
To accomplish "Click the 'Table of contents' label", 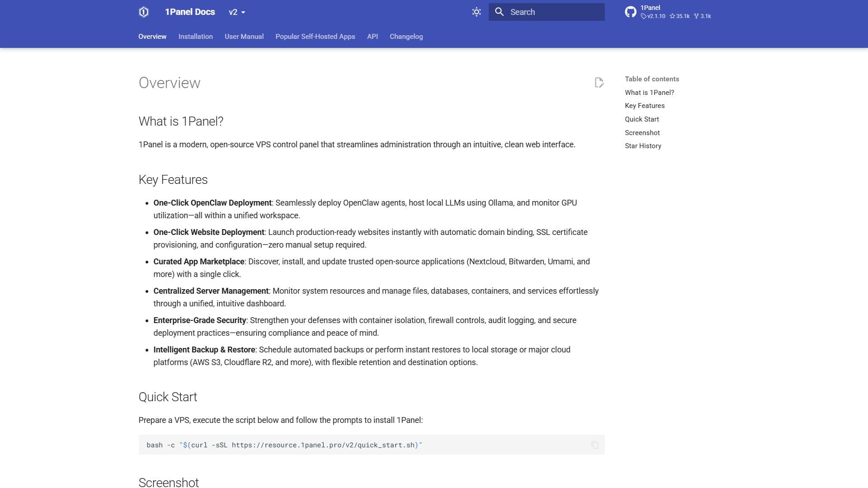I will coord(652,79).
